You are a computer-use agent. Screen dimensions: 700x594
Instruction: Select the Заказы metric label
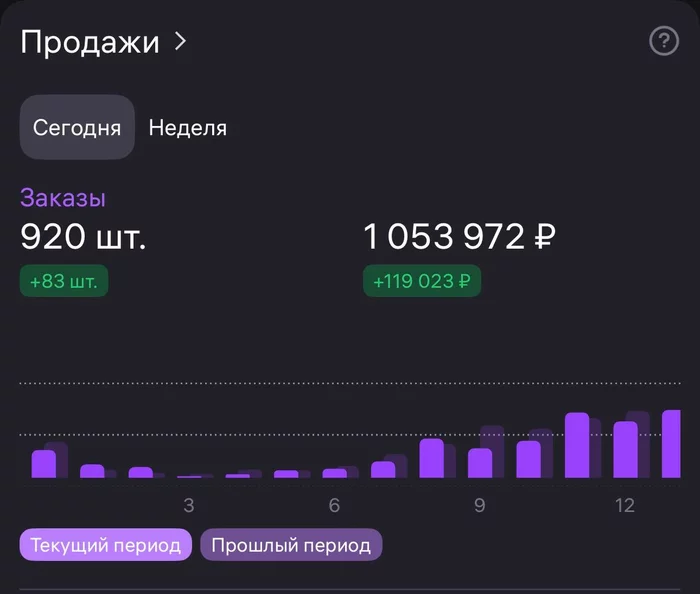(63, 198)
